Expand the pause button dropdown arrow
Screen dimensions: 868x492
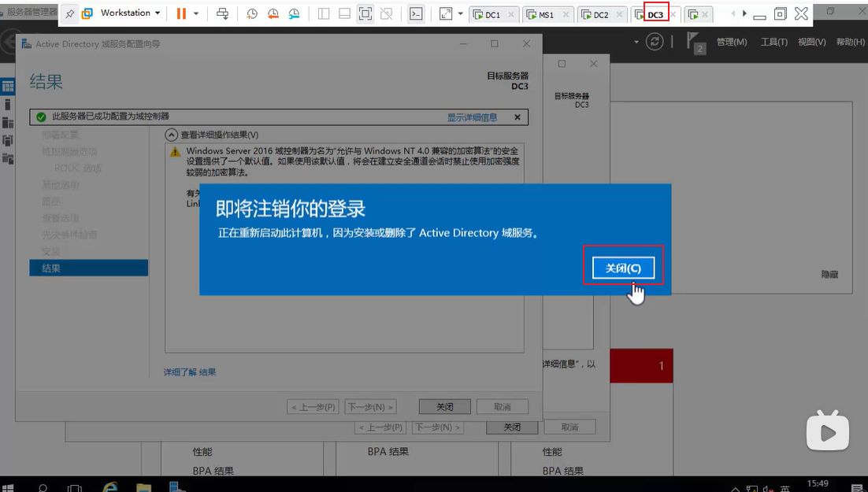[196, 14]
